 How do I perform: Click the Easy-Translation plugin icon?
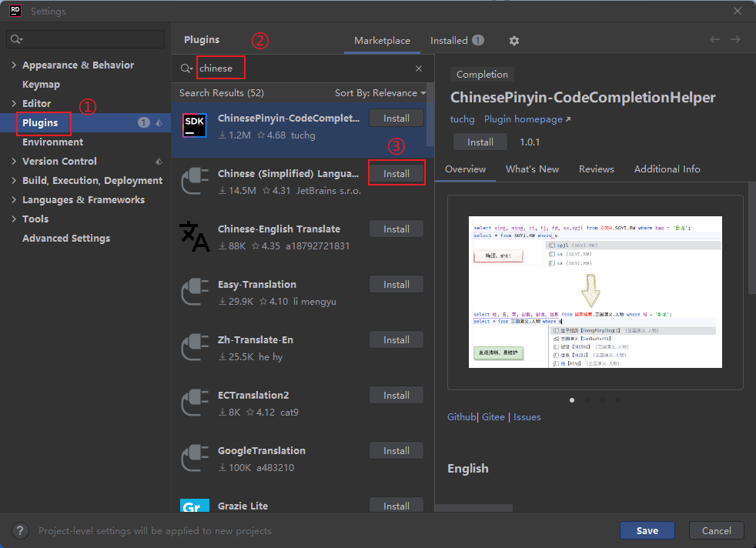pos(195,292)
